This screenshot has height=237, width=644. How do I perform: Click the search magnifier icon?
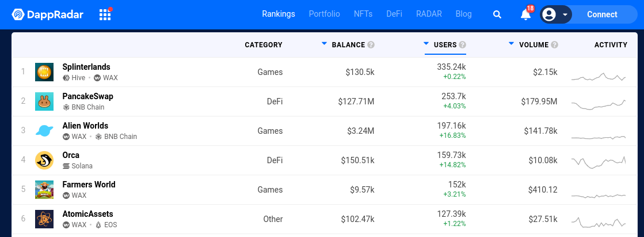click(x=497, y=14)
